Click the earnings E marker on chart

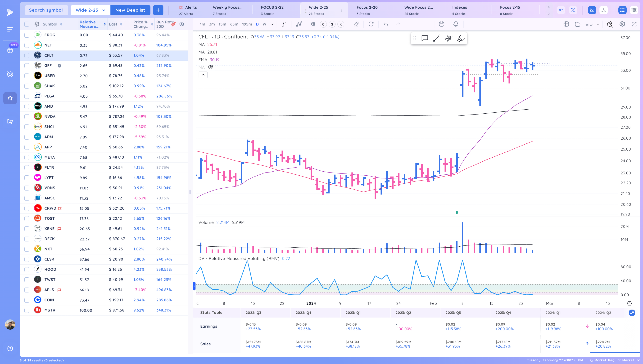pos(457,213)
